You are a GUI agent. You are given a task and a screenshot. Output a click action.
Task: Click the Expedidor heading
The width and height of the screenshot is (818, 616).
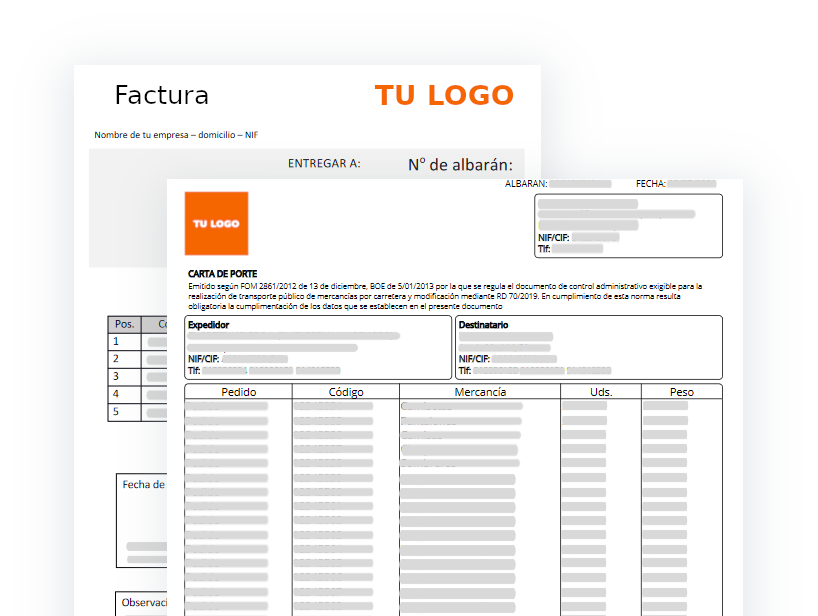tap(209, 325)
